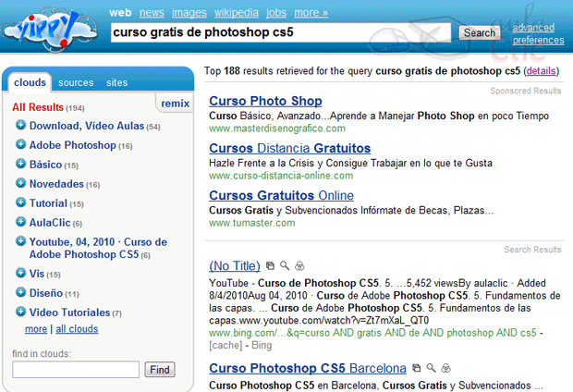Open the Diseño cloud link
The width and height of the screenshot is (573, 392).
coord(46,293)
